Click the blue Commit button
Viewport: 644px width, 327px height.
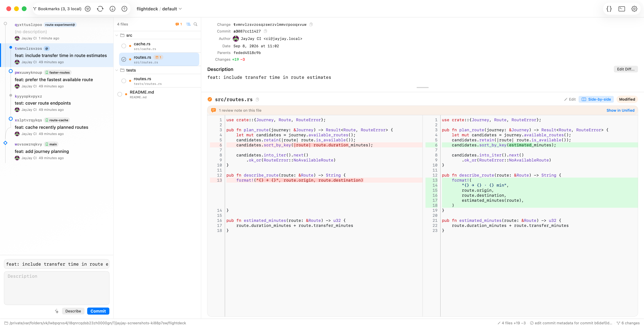click(98, 311)
